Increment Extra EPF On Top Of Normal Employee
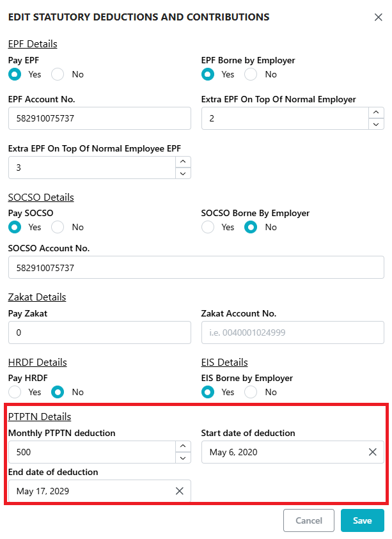The height and width of the screenshot is (539, 392). coord(183,162)
